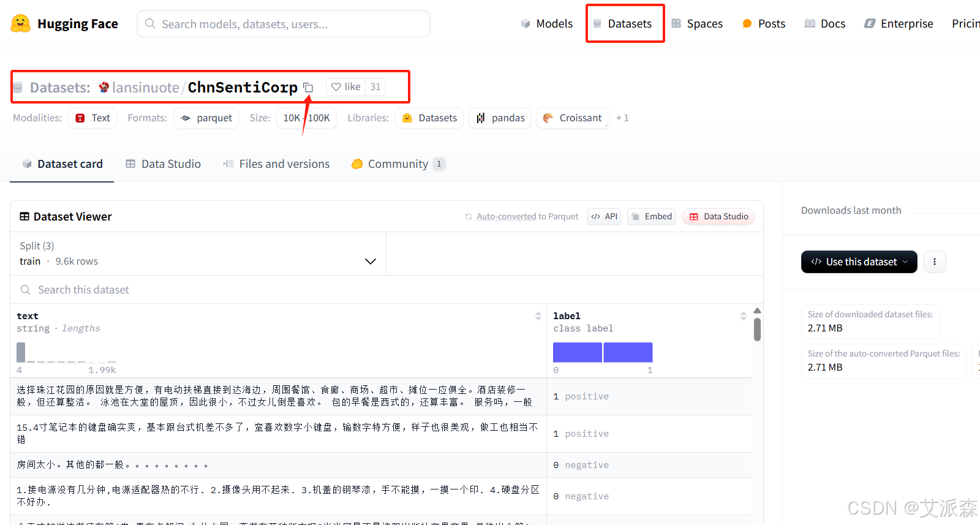The image size is (980, 525).
Task: Open Spaces in top navigation
Action: pos(697,24)
